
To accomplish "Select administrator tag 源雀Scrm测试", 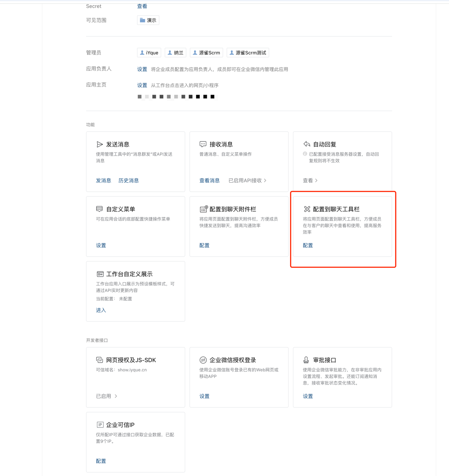I will 248,53.
